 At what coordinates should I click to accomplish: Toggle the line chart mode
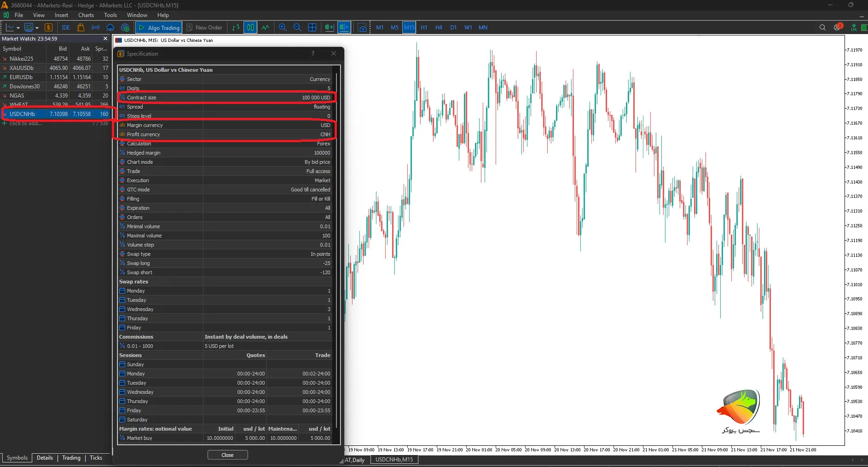click(266, 28)
